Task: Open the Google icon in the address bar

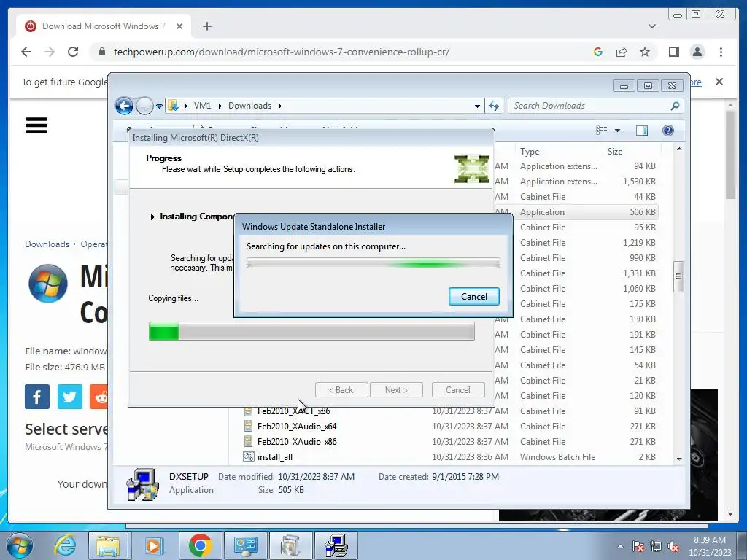Action: pyautogui.click(x=598, y=52)
